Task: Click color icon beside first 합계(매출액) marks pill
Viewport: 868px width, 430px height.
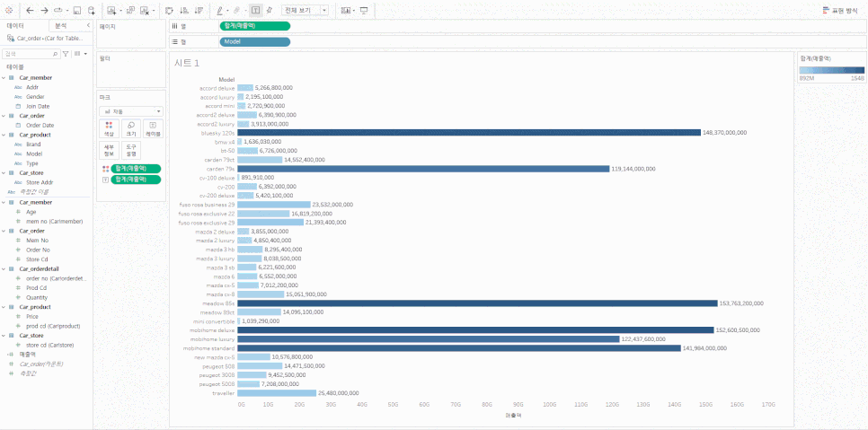Action: (106, 169)
